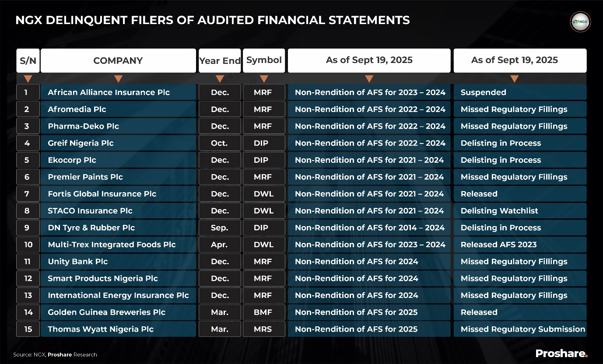Click Proshare Research source text
This screenshot has height=364, width=603.
tap(72, 354)
